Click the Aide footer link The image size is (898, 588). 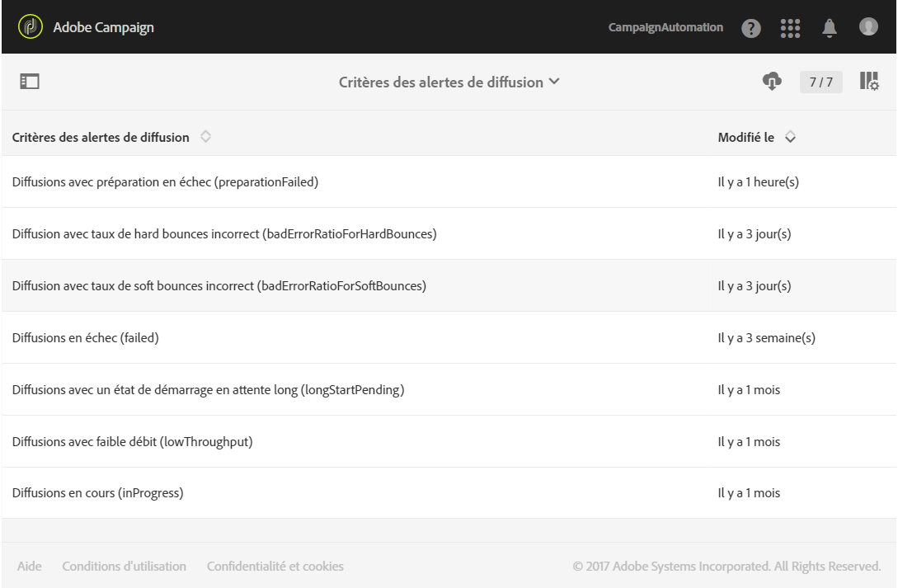pyautogui.click(x=30, y=567)
